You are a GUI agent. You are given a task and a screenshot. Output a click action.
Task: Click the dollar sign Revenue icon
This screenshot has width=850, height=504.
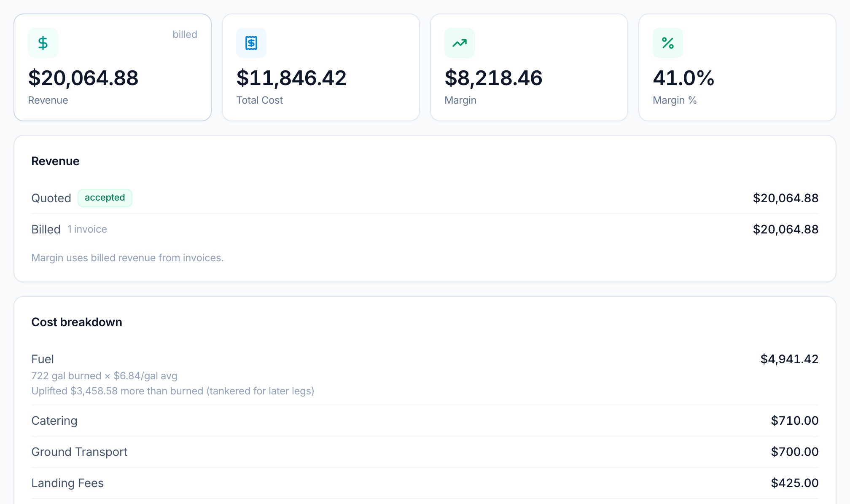[x=43, y=43]
